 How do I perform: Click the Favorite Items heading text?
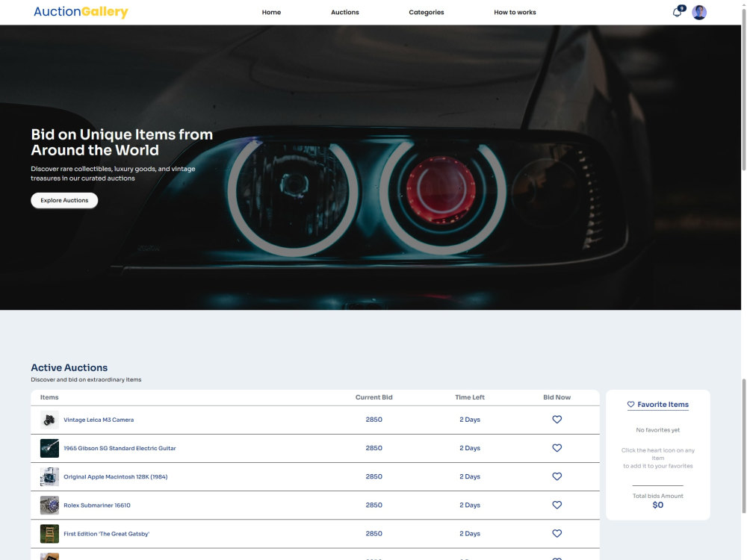coord(663,404)
